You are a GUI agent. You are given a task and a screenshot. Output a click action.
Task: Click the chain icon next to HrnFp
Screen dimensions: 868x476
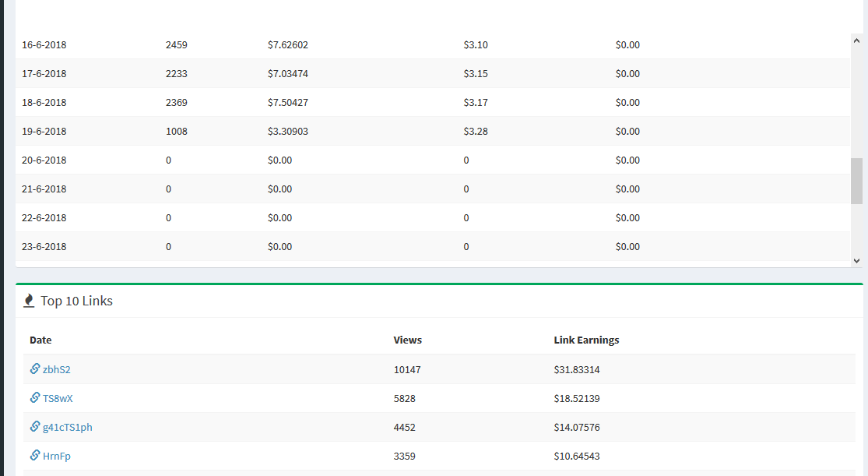35,455
